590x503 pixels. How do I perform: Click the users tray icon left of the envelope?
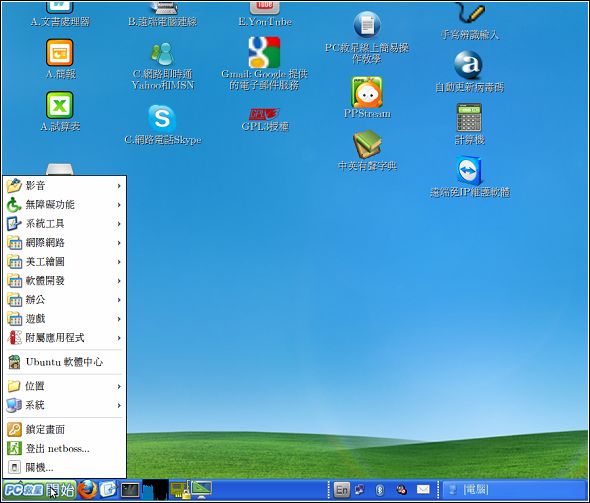point(401,489)
